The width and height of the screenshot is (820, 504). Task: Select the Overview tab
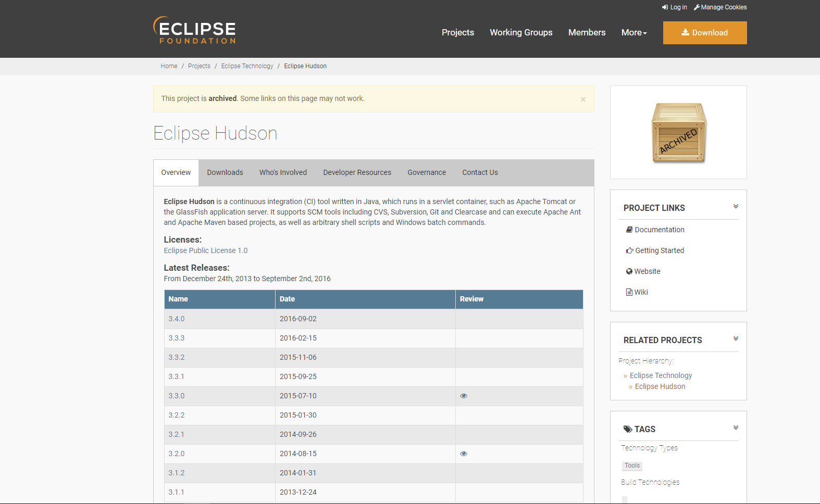(176, 173)
